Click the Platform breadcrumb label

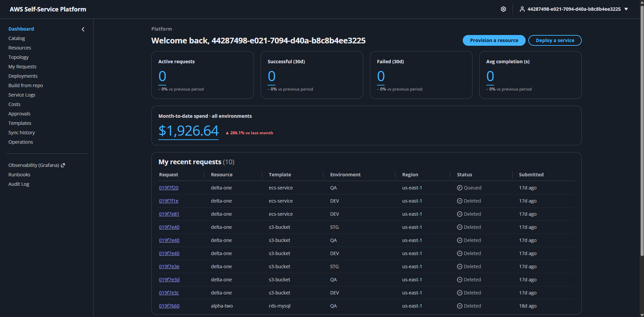tap(161, 29)
